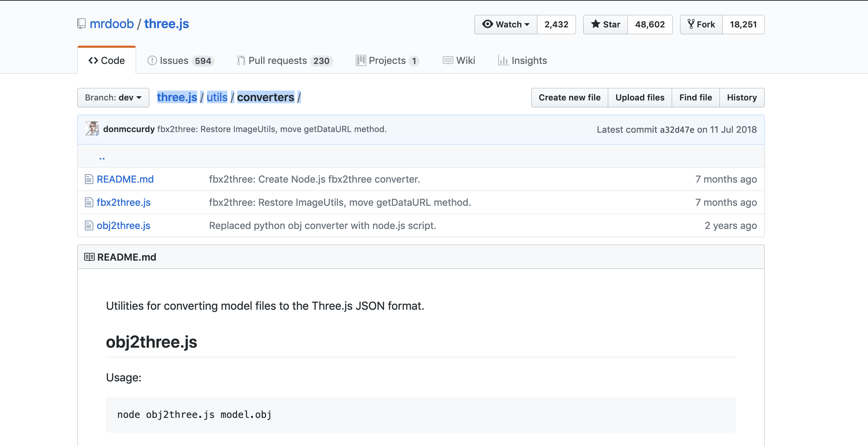Viewport: 868px width, 446px height.
Task: Click the file icon next to fbx2three.js
Action: pos(89,202)
